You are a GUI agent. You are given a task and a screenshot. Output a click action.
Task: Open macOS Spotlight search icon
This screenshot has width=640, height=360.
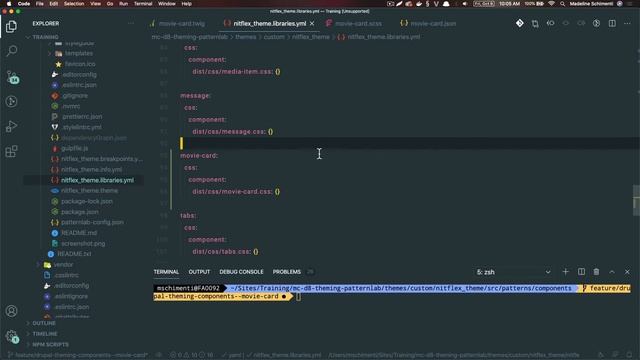tap(562, 4)
